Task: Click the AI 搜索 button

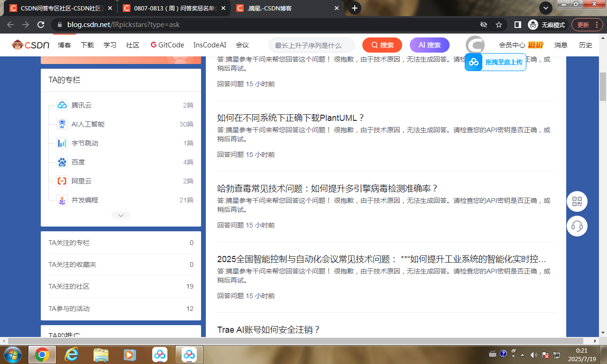Action: (x=429, y=45)
